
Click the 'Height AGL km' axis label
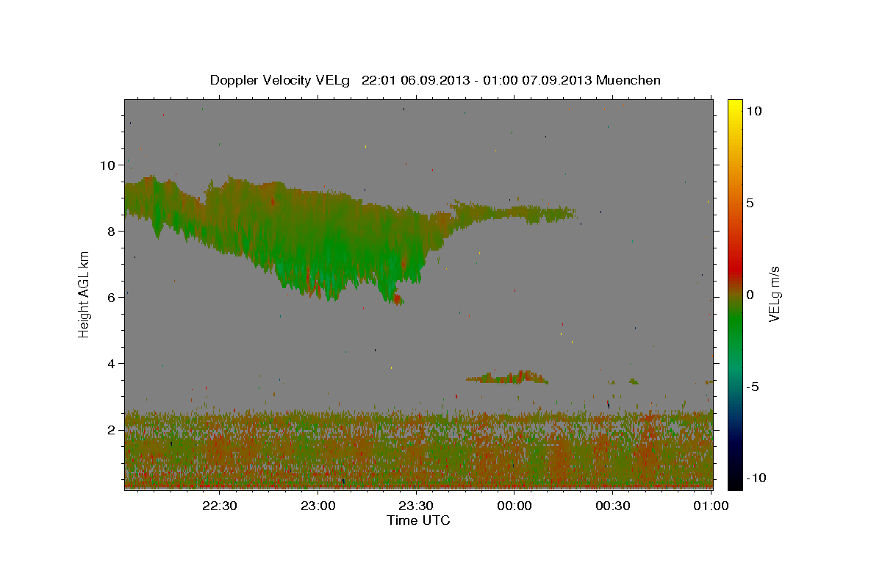(84, 294)
